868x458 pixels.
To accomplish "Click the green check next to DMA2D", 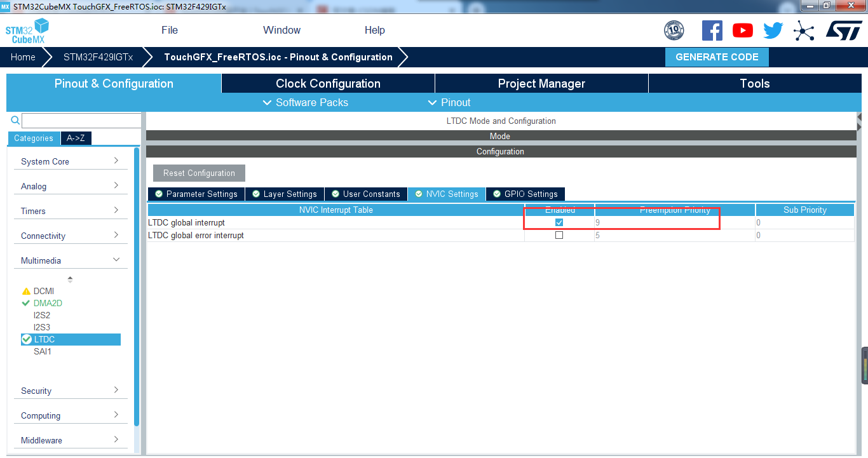I will coord(26,303).
